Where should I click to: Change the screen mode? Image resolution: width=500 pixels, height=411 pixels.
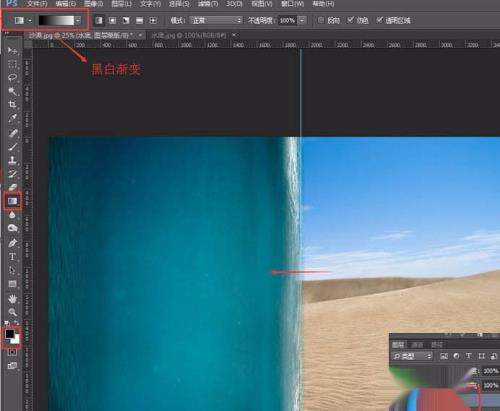pyautogui.click(x=12, y=366)
